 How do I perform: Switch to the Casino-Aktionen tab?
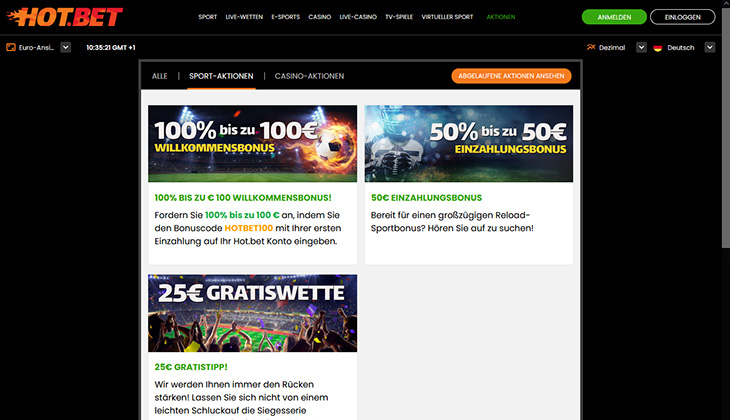point(309,76)
